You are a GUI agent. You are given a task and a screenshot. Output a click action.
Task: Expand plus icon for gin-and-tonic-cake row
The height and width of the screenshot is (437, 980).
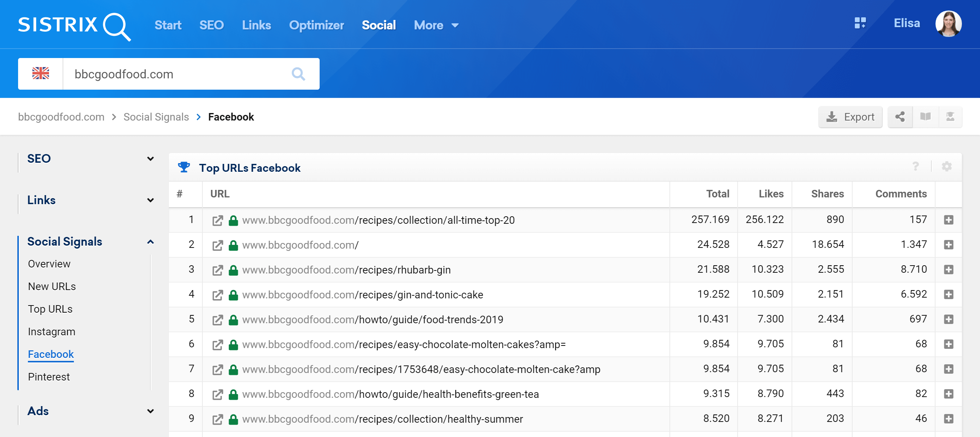pos(948,294)
